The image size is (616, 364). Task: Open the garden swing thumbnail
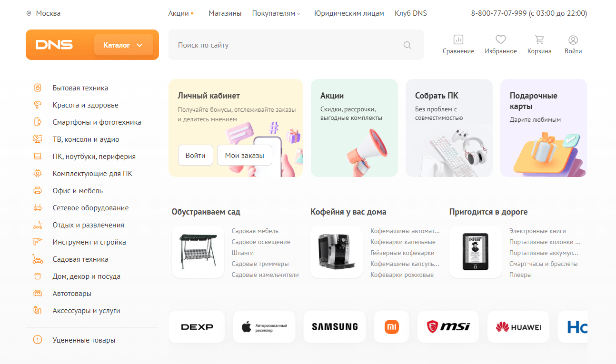(x=198, y=252)
